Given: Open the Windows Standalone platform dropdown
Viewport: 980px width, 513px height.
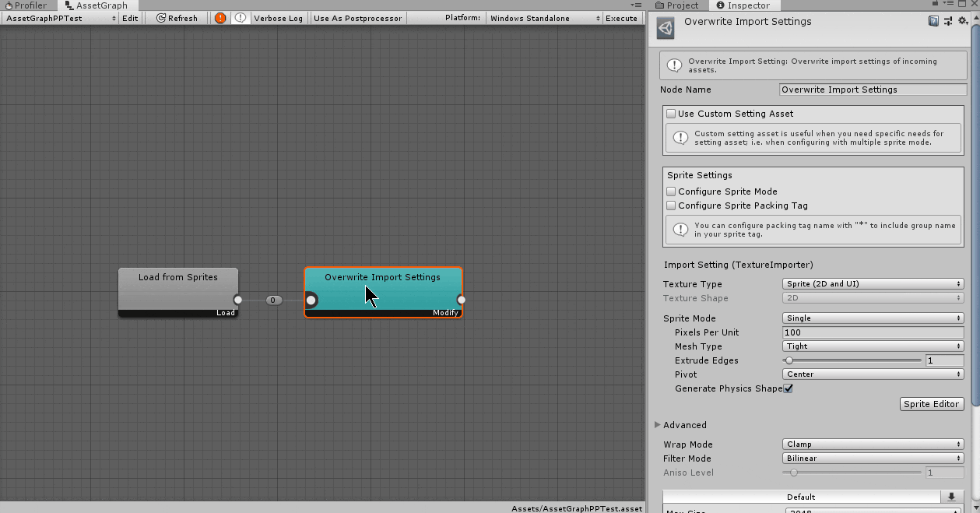Looking at the screenshot, I should [544, 18].
